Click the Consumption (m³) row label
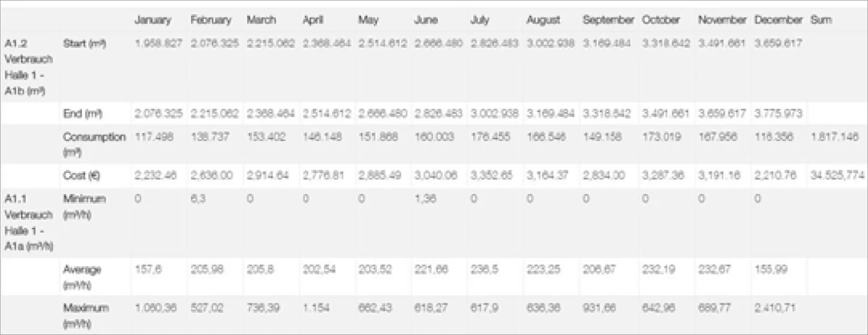Screen dimensions: 868x335 (94, 143)
